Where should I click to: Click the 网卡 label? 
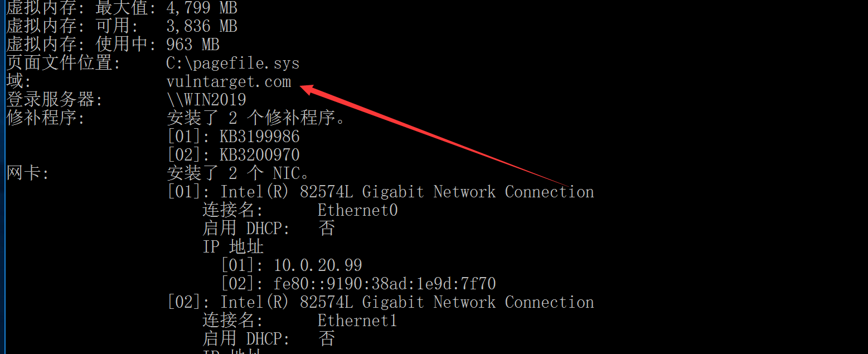(x=28, y=173)
